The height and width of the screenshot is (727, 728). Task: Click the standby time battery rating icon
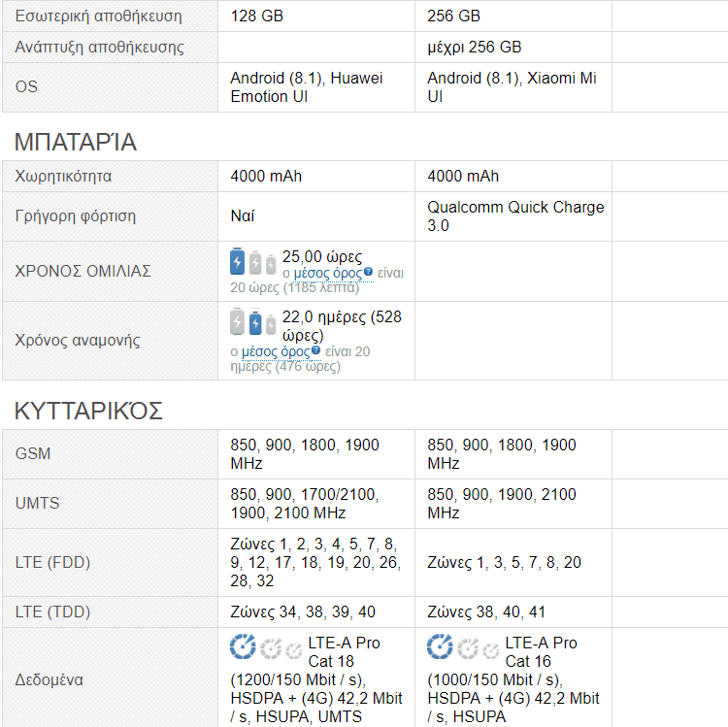click(x=253, y=321)
